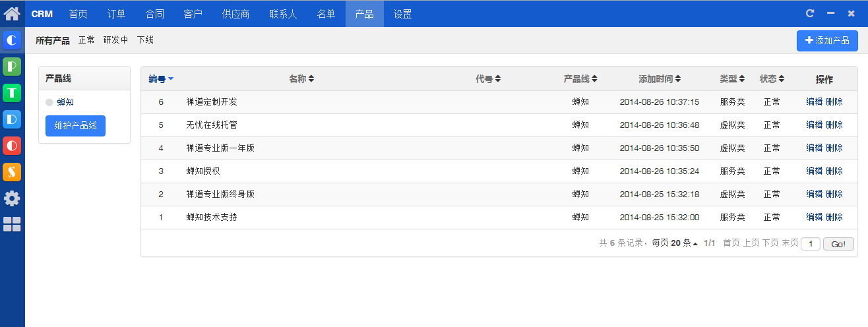Launch the green P app icon
The width and height of the screenshot is (868, 327).
[12, 67]
